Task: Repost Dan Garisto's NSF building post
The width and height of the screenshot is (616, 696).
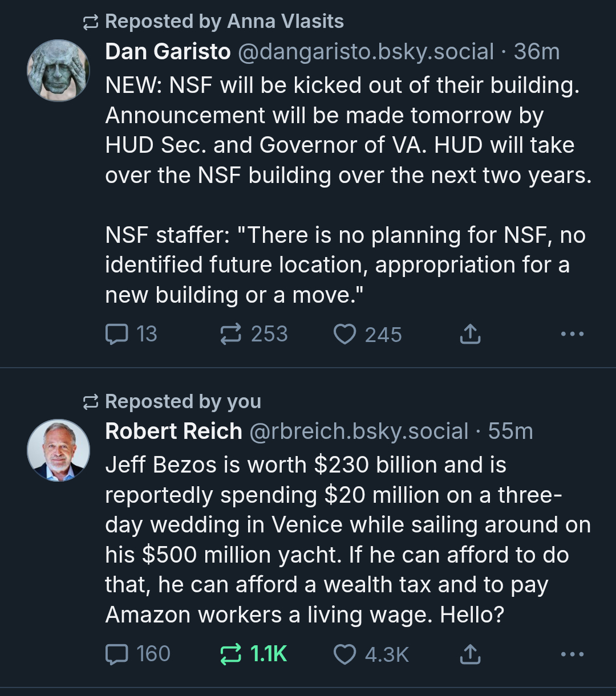Action: pos(230,334)
